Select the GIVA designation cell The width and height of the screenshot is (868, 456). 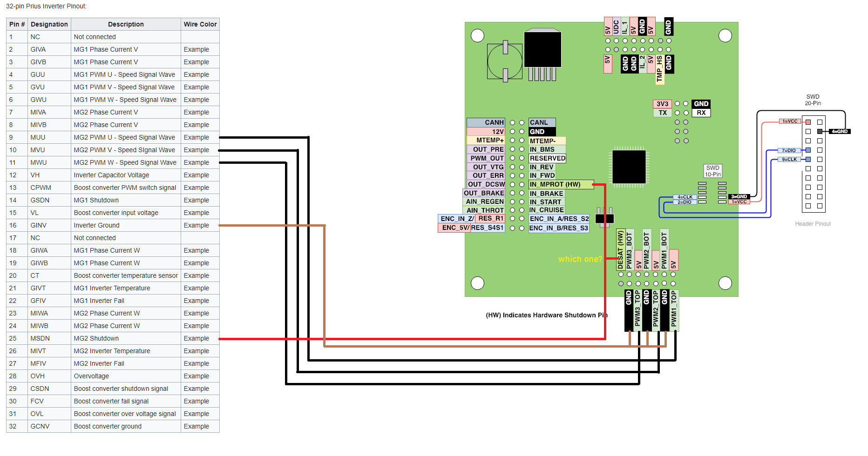[x=49, y=49]
